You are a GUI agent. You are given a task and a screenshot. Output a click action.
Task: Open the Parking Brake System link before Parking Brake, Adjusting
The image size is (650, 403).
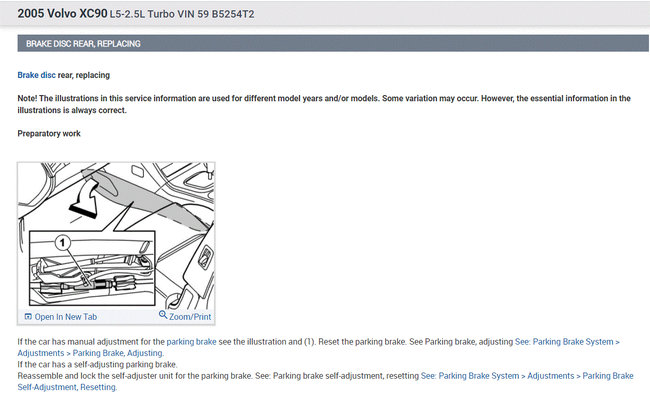tap(573, 342)
